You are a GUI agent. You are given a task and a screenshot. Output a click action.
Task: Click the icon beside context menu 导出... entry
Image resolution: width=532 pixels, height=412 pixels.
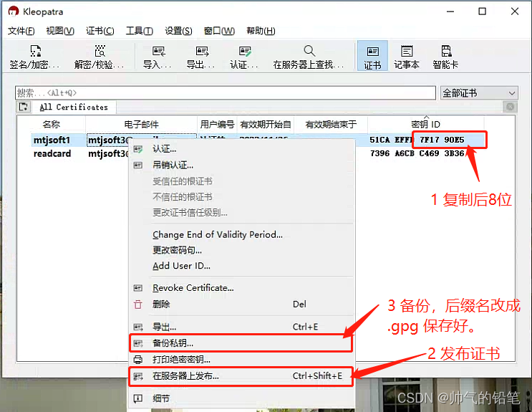coord(137,327)
